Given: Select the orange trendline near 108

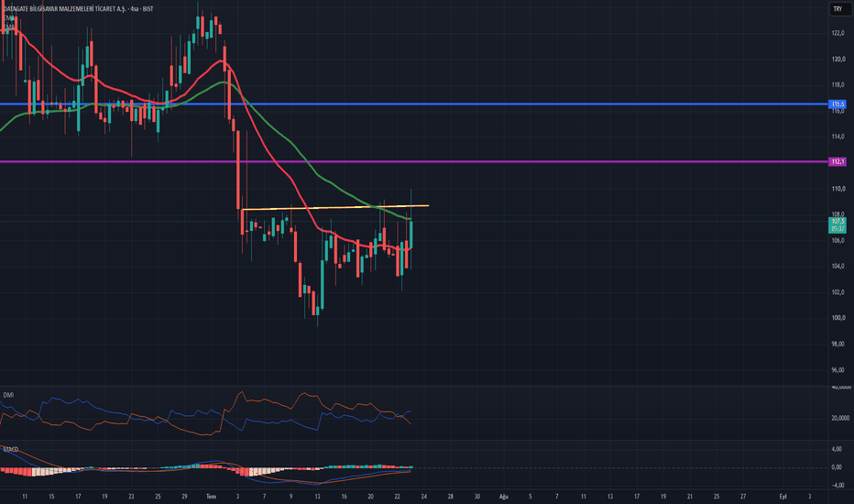Looking at the screenshot, I should 335,208.
